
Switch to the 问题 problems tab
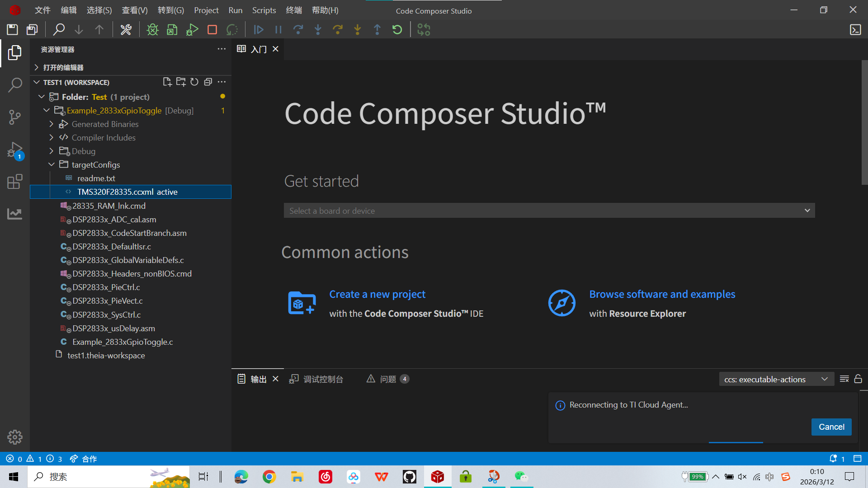[x=387, y=379]
